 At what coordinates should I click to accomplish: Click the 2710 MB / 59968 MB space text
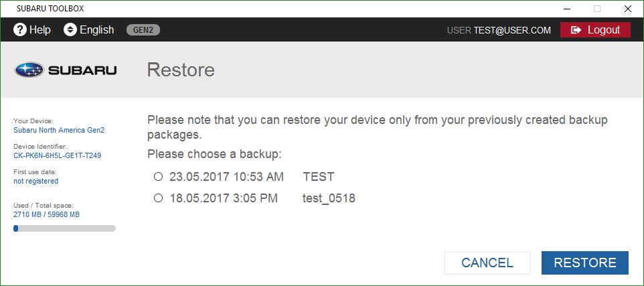click(46, 214)
